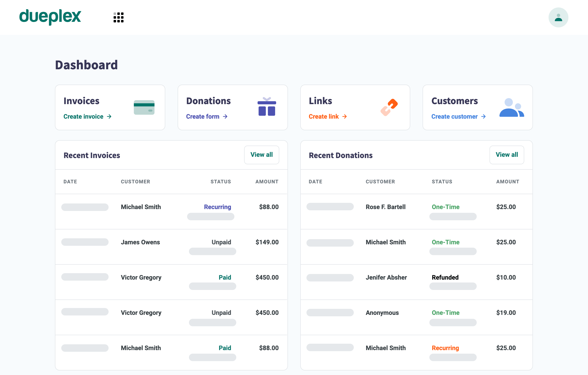The image size is (588, 375).
Task: Select Rose F. Bartell donation row
Action: pyautogui.click(x=385, y=207)
